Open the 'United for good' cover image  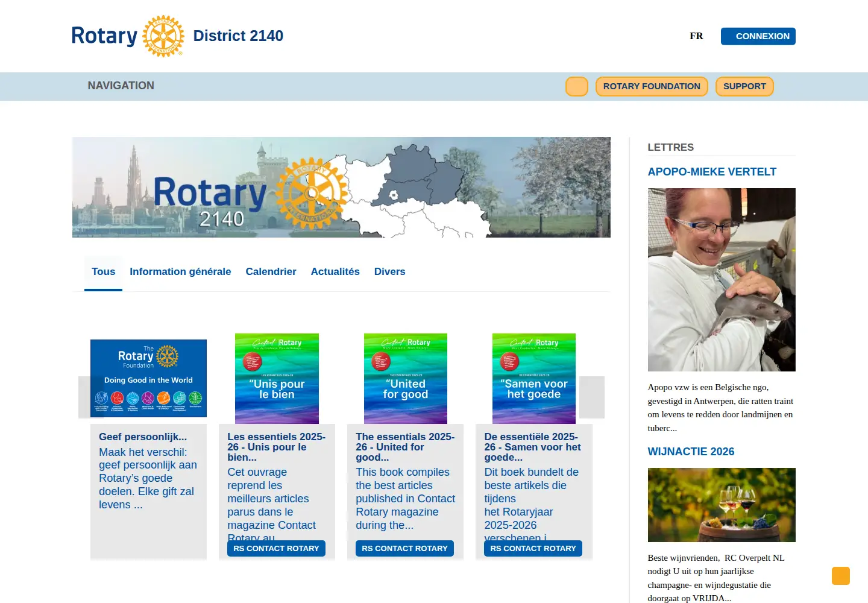click(406, 379)
